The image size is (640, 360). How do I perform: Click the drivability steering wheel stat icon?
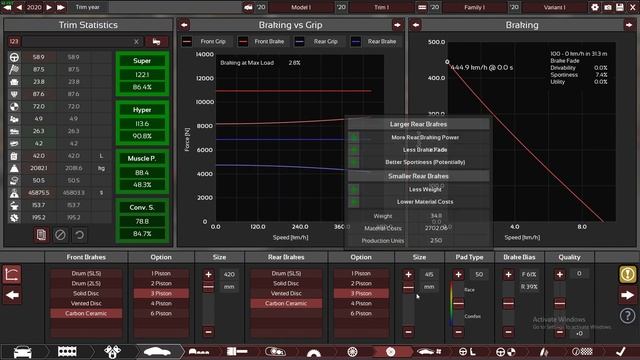coord(14,57)
